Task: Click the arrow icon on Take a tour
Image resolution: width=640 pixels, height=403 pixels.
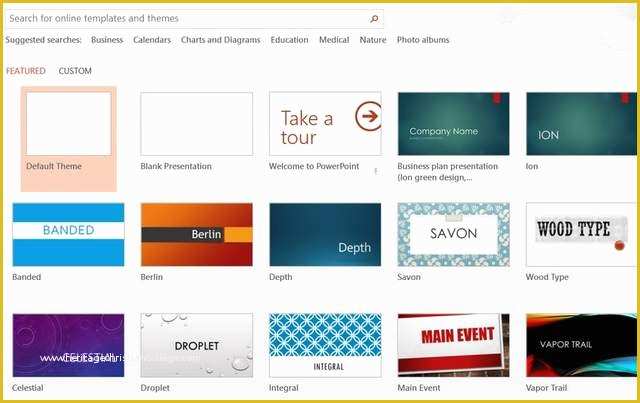Action: [369, 116]
